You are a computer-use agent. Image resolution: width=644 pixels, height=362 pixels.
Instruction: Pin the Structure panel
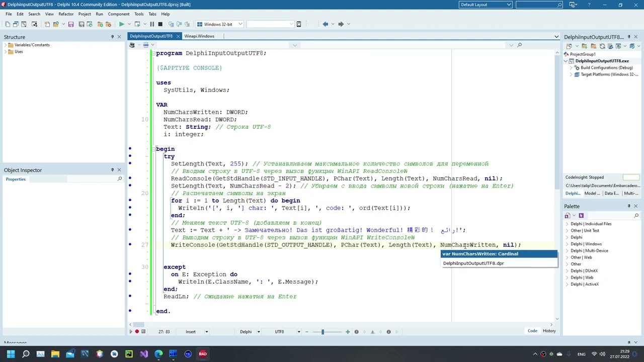coord(112,37)
